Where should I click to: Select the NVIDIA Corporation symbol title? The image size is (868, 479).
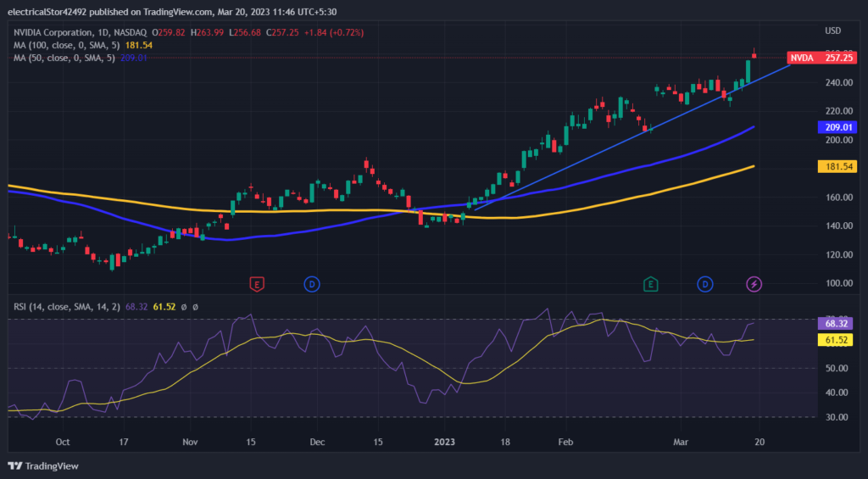pyautogui.click(x=81, y=33)
